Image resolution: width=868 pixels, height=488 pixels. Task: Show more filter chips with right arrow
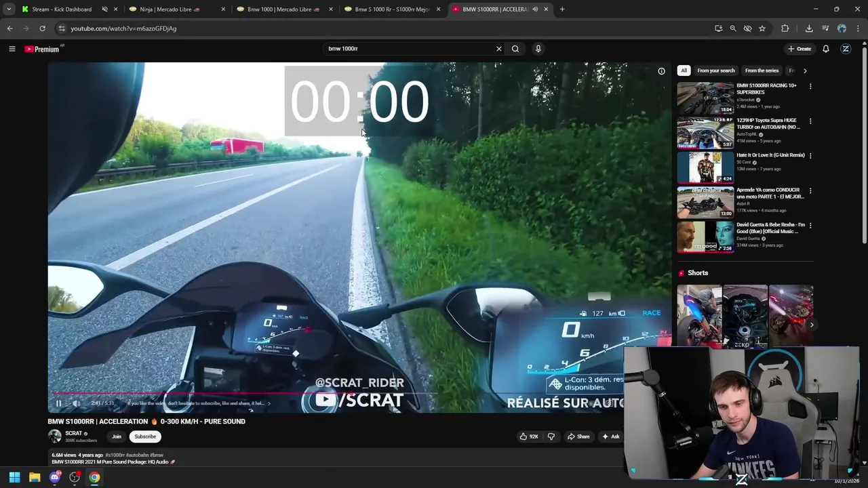click(x=805, y=70)
